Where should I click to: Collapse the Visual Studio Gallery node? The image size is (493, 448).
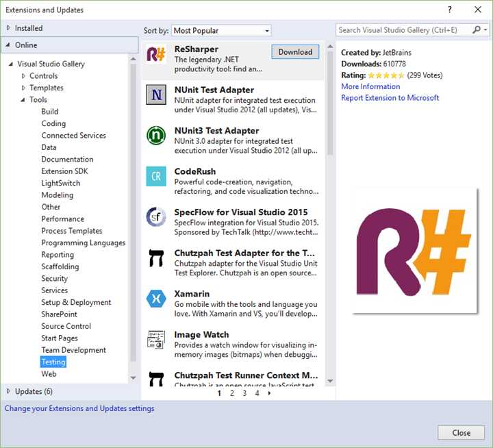tap(11, 64)
